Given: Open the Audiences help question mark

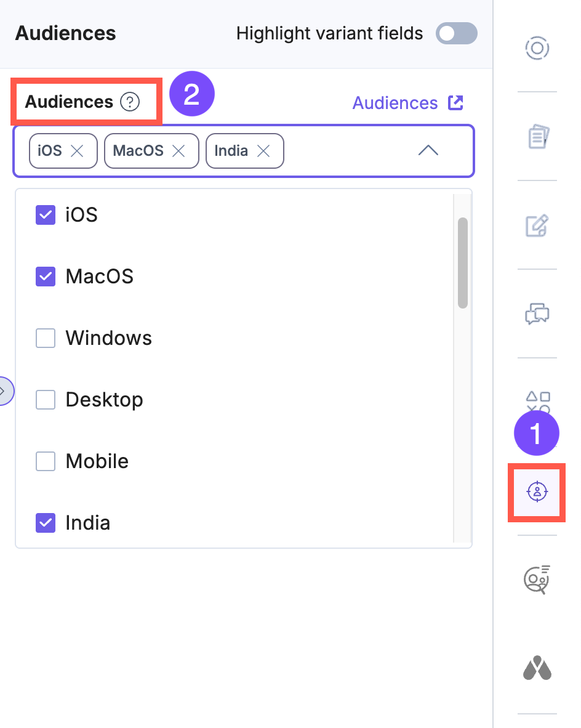Looking at the screenshot, I should pos(129,103).
